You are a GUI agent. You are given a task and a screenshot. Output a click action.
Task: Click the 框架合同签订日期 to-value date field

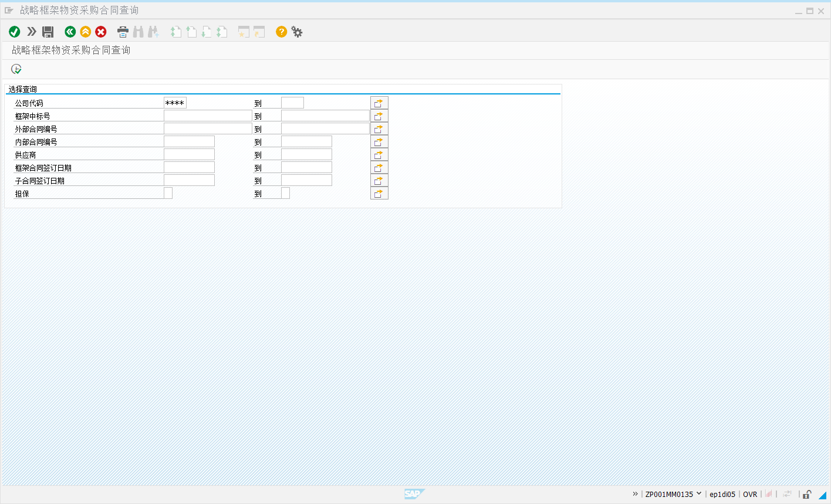306,168
